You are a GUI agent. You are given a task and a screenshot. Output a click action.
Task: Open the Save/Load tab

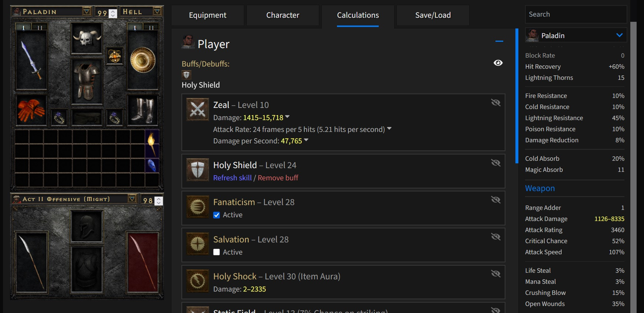point(433,15)
